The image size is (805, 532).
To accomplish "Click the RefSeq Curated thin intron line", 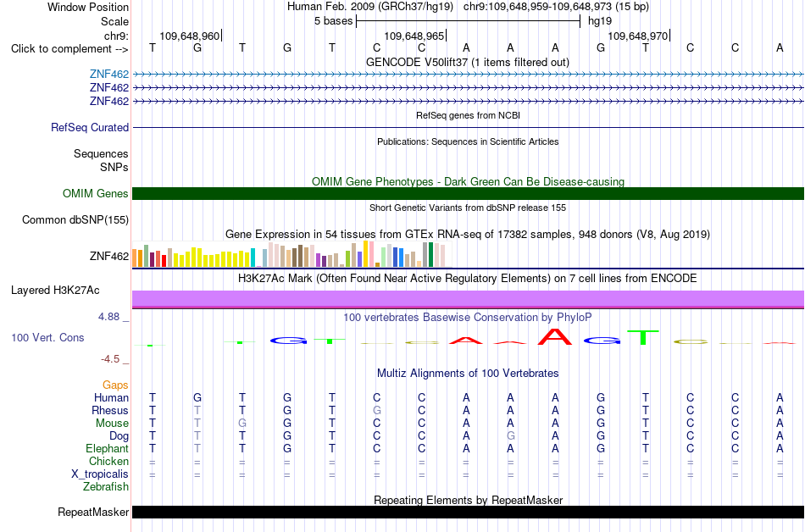I will click(x=468, y=127).
